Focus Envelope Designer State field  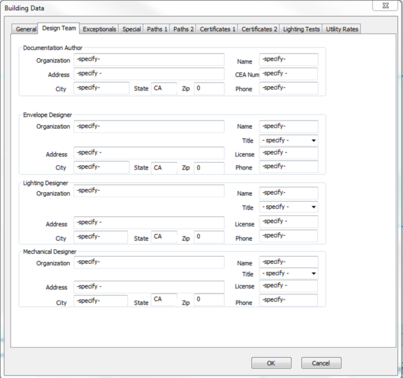click(x=164, y=168)
